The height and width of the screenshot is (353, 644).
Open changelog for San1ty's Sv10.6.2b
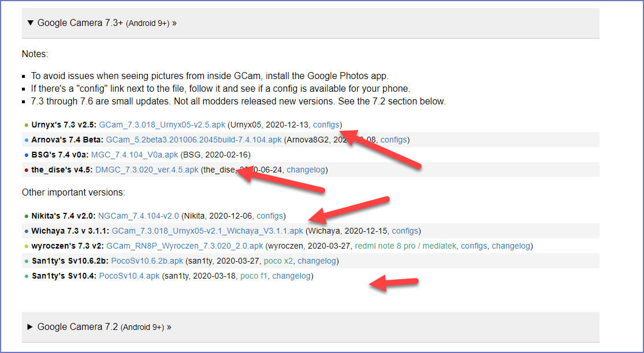[317, 261]
